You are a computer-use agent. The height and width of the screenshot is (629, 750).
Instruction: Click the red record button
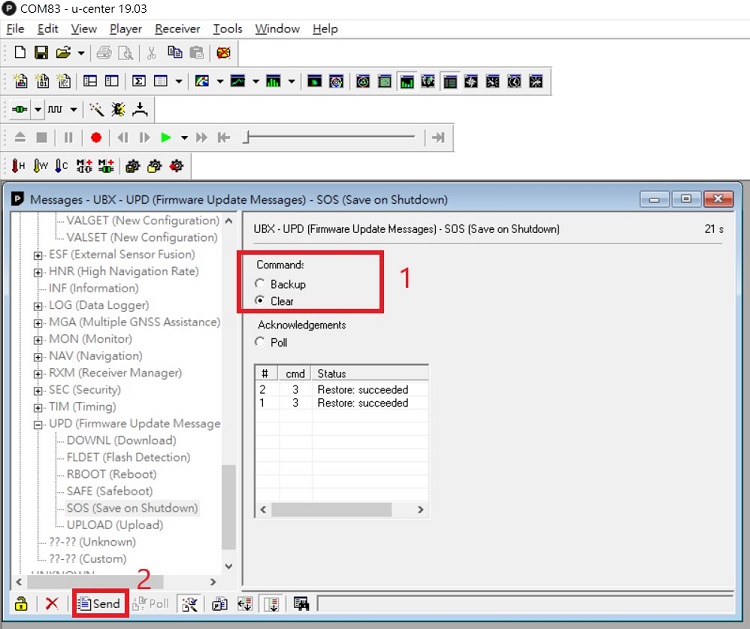(x=96, y=138)
